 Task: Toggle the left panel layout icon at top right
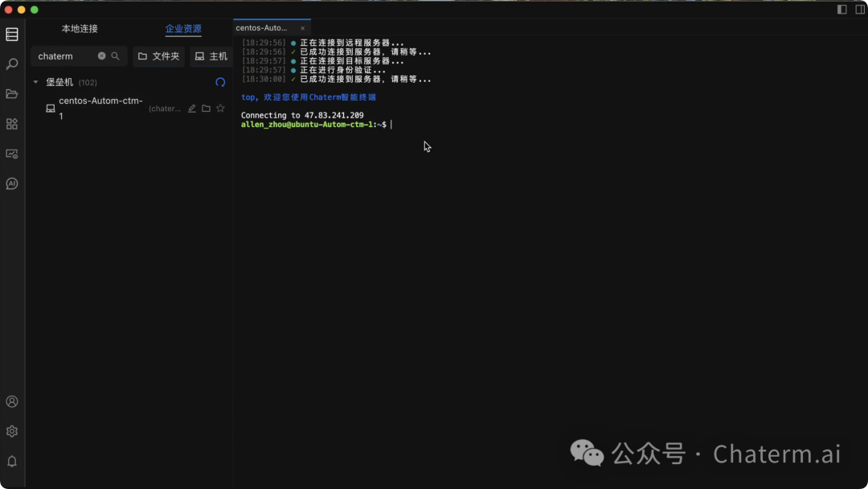pos(841,9)
